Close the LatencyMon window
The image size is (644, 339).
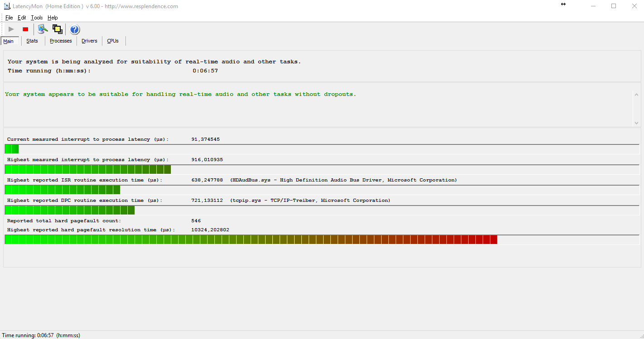click(634, 6)
